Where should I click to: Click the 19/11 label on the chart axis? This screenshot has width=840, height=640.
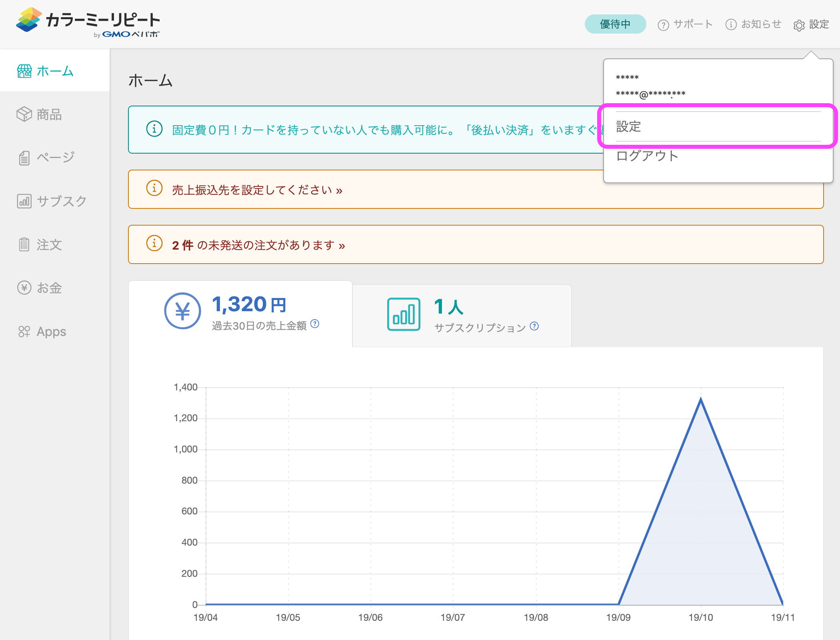pos(783,617)
